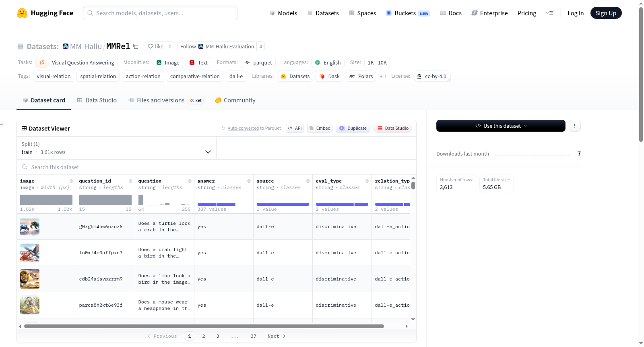Open the Dask library tag
Screen dimensions: 644x347
pos(330,77)
